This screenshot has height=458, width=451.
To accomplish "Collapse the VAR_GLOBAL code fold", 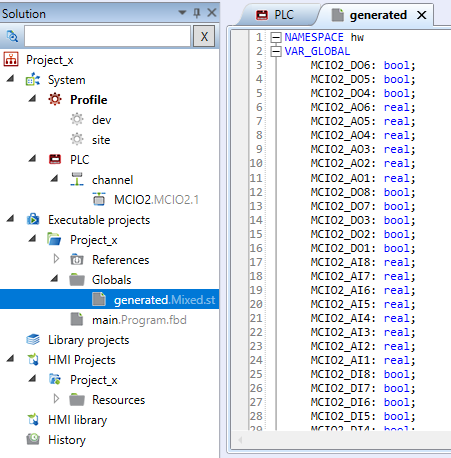I will 276,51.
